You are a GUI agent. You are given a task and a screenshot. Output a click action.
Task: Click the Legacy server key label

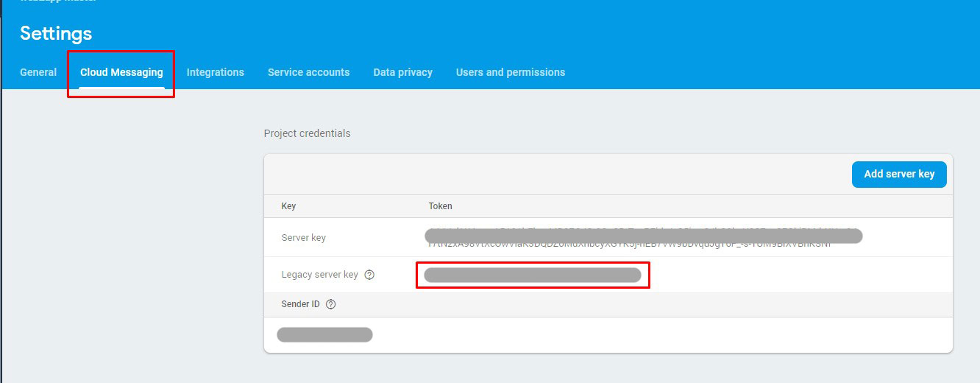[319, 275]
